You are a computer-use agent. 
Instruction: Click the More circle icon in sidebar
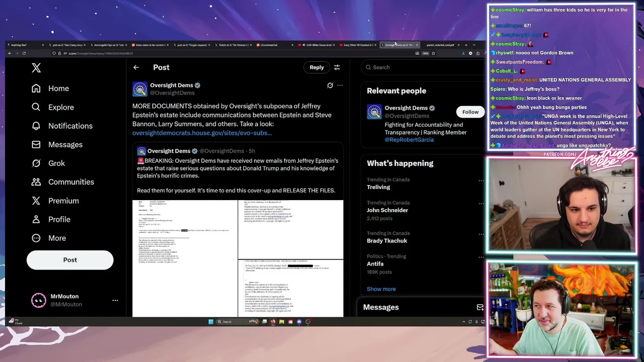click(36, 238)
